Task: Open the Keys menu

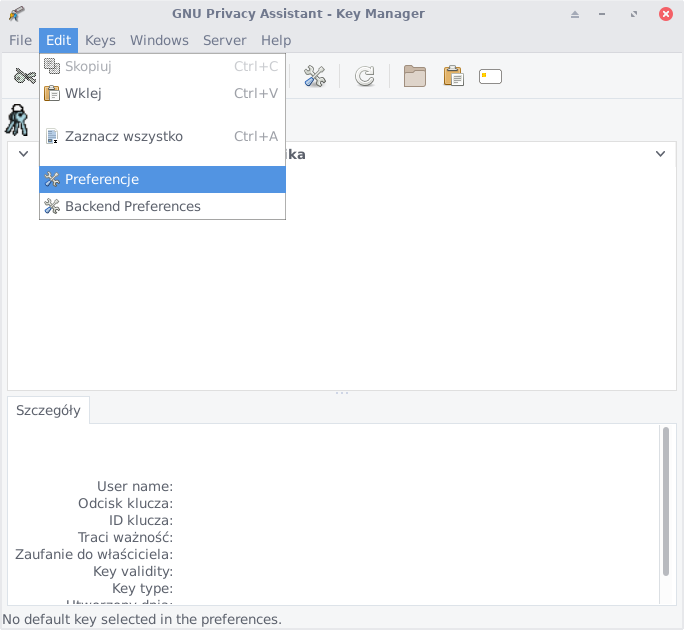Action: pos(100,40)
